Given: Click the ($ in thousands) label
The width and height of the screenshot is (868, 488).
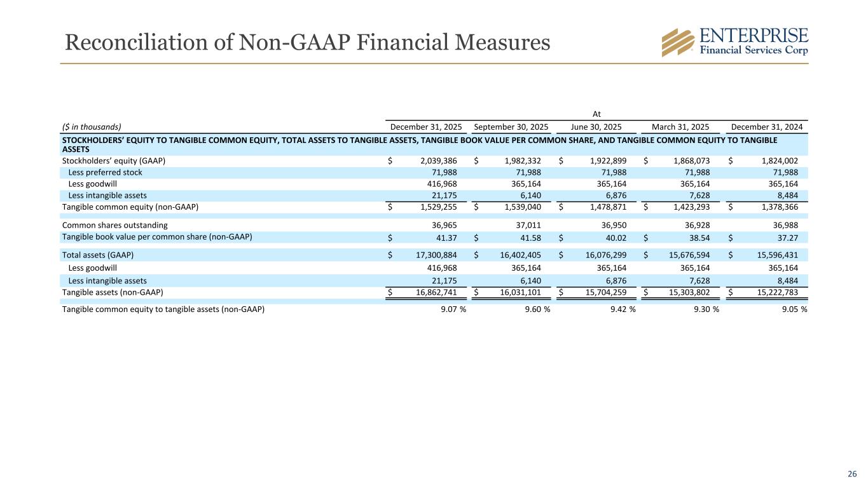Looking at the screenshot, I should pyautogui.click(x=92, y=126).
